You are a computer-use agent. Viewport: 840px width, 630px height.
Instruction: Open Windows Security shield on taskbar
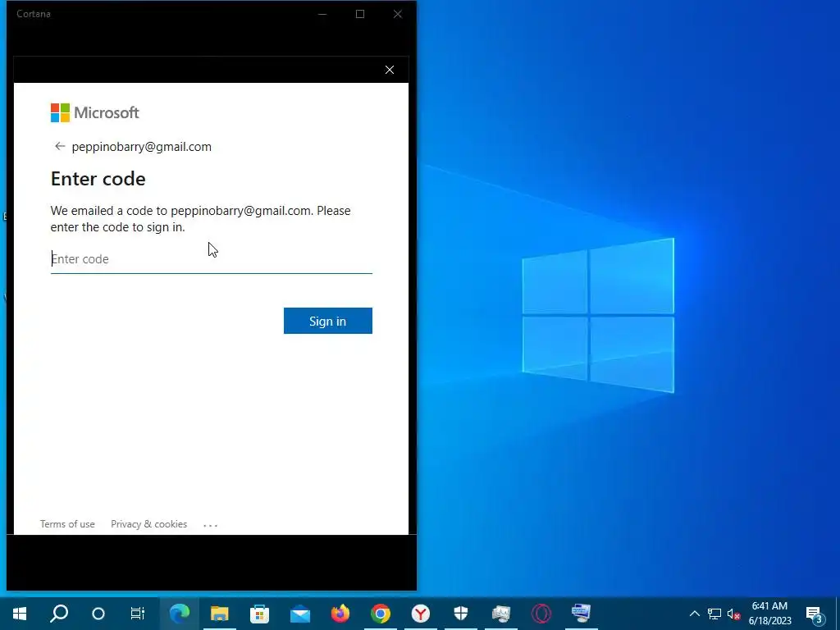461,614
